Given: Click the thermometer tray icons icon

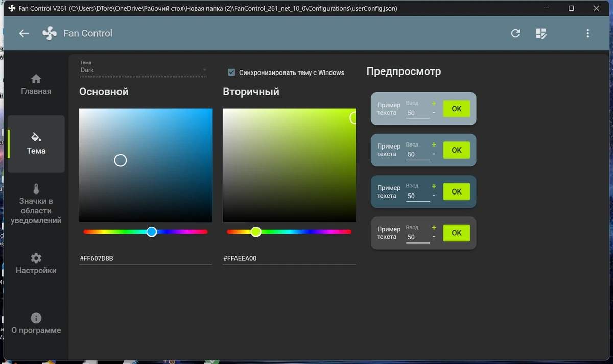Looking at the screenshot, I should tap(36, 189).
